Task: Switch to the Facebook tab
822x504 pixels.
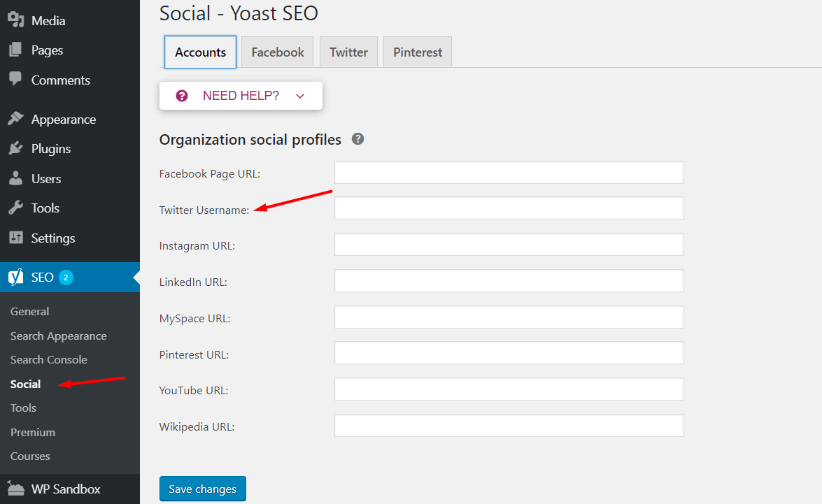Action: 278,52
